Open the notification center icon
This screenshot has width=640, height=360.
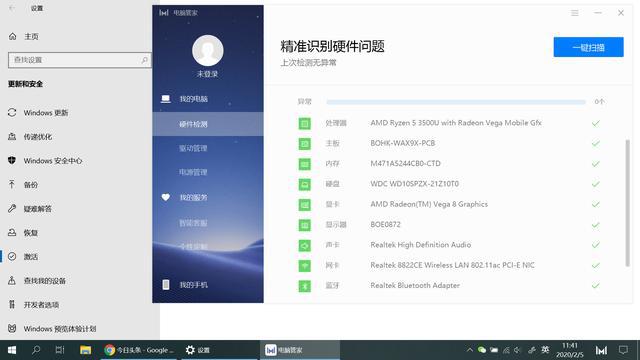623,350
